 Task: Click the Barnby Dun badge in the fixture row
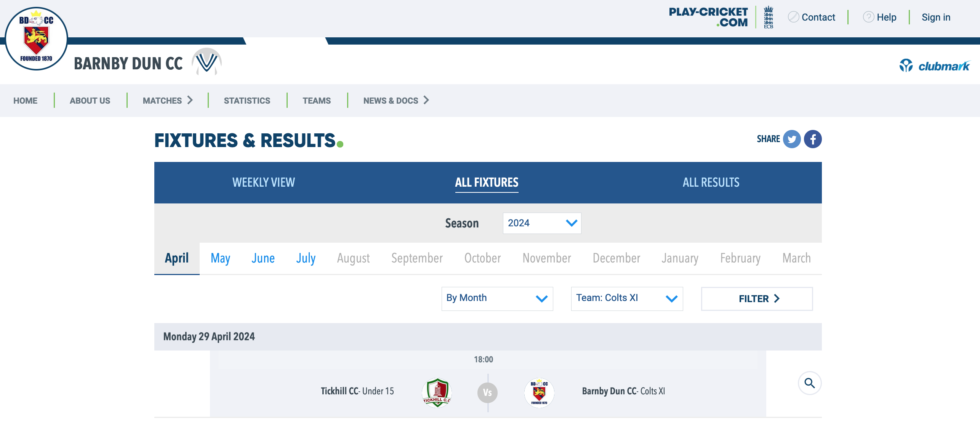click(539, 392)
